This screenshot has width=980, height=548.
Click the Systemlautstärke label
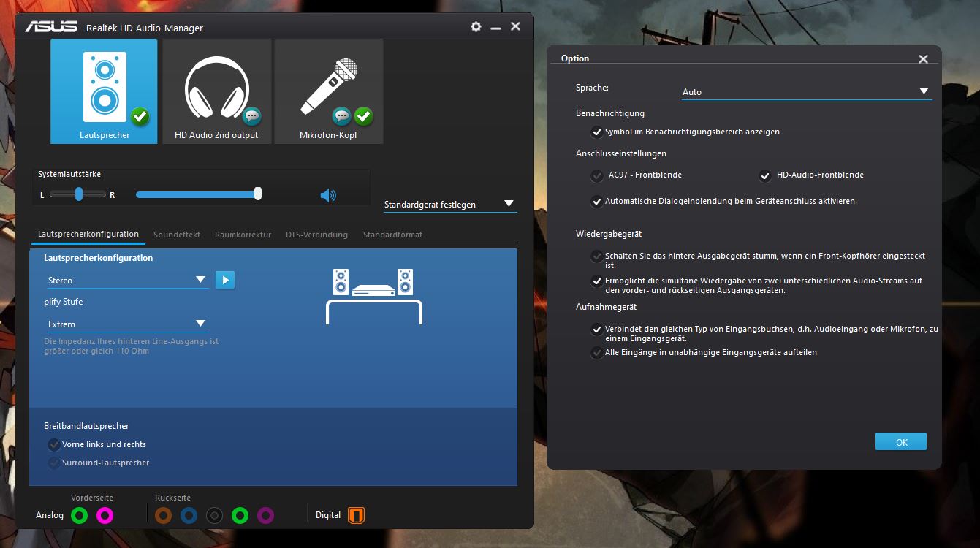tap(69, 175)
